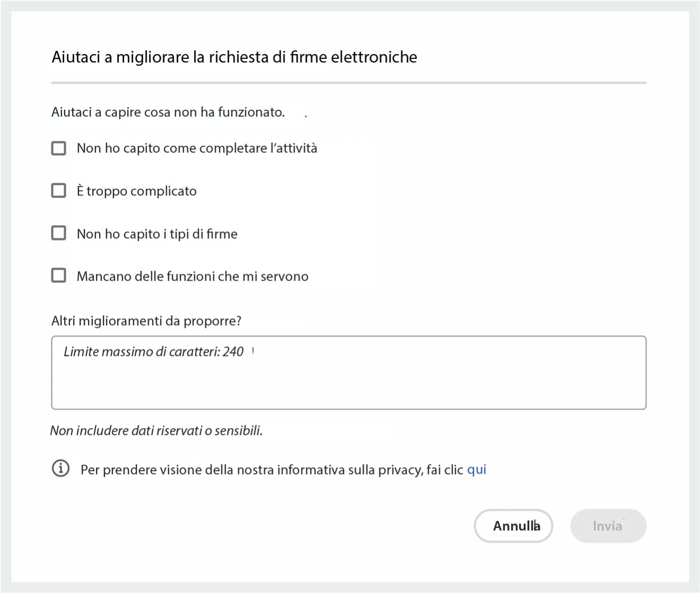The width and height of the screenshot is (700, 593).
Task: Check the last checkbox about missing functions
Action: click(x=58, y=275)
